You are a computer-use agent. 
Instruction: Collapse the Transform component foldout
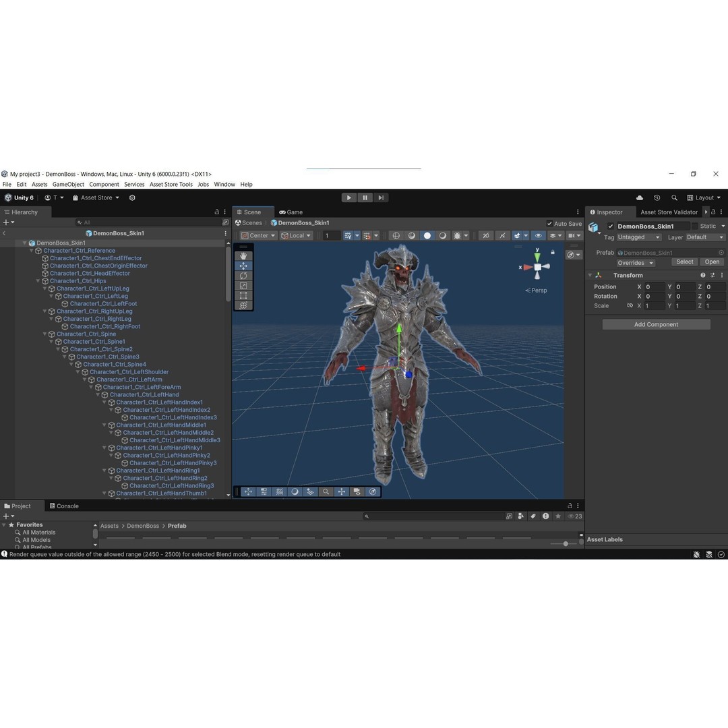[590, 275]
